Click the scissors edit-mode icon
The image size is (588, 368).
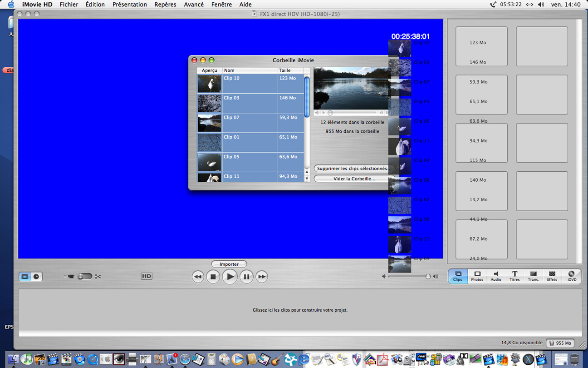(98, 276)
